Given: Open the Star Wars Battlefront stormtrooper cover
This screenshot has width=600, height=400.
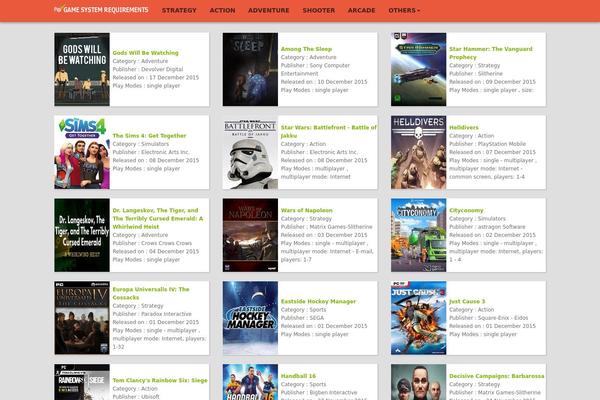Looking at the screenshot, I should click(250, 152).
